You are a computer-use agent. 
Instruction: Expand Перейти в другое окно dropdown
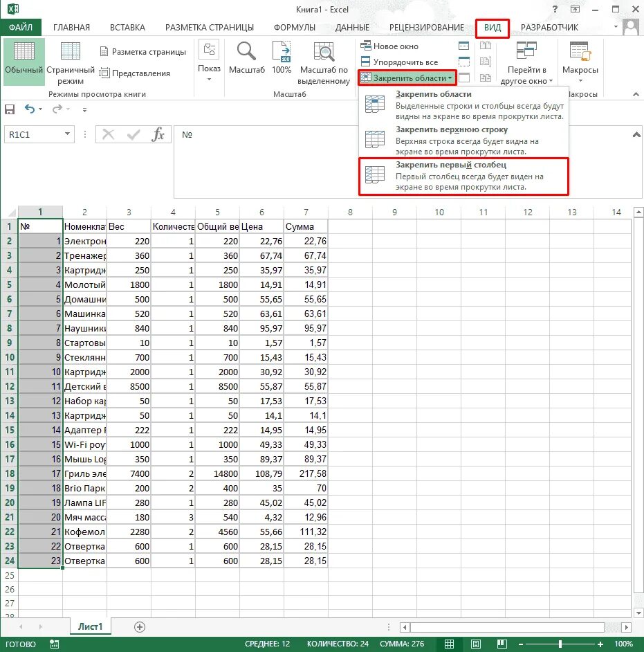[526, 63]
